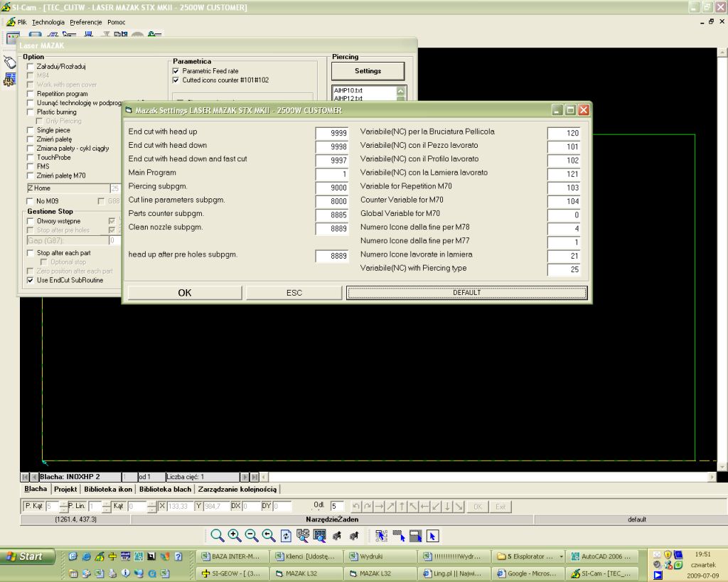Switch to AutoCAD 2006 taskbar button
Screen dimensions: 728x582
(x=601, y=556)
